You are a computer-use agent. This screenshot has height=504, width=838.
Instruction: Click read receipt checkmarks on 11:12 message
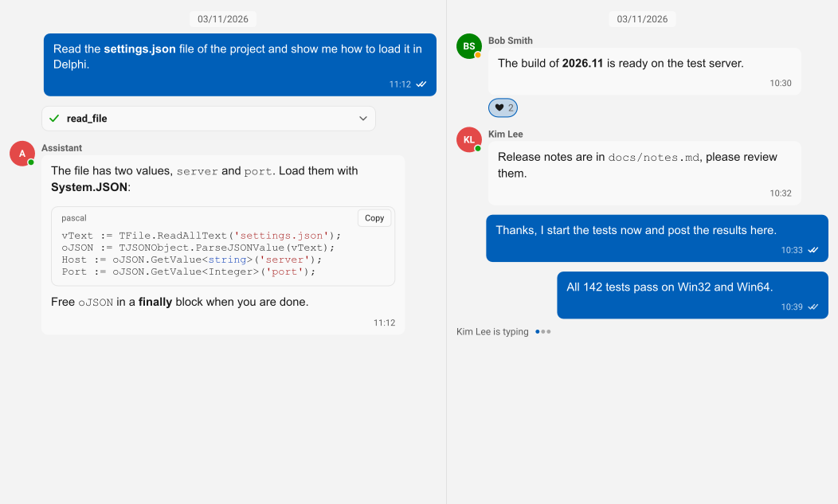[421, 84]
